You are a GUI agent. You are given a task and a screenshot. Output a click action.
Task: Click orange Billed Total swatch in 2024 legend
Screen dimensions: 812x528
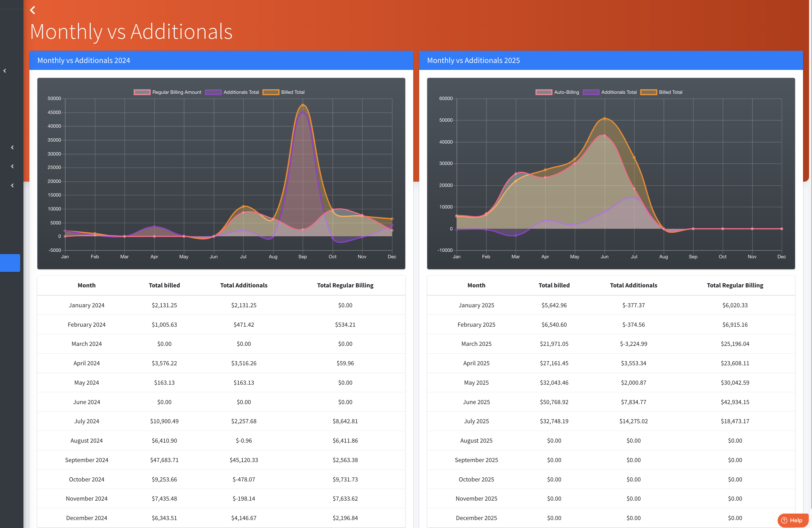coord(271,92)
